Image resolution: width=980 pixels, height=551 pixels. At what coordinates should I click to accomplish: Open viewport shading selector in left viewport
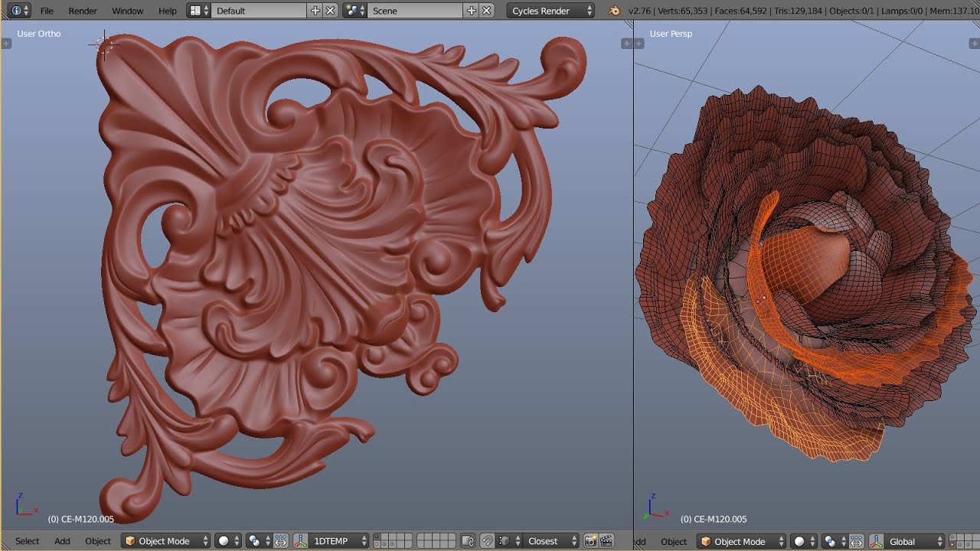click(x=228, y=541)
